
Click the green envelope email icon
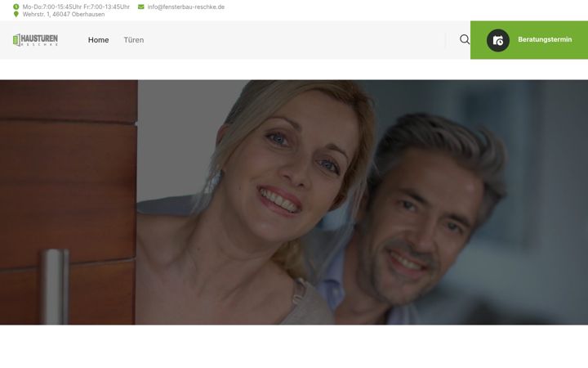[x=141, y=7]
